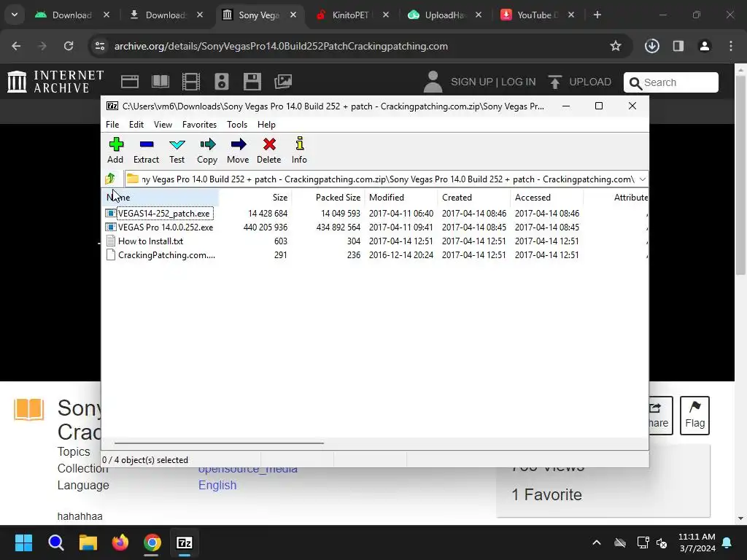Sort by Modified column header
Screen dimensions: 747x560
(x=401, y=197)
